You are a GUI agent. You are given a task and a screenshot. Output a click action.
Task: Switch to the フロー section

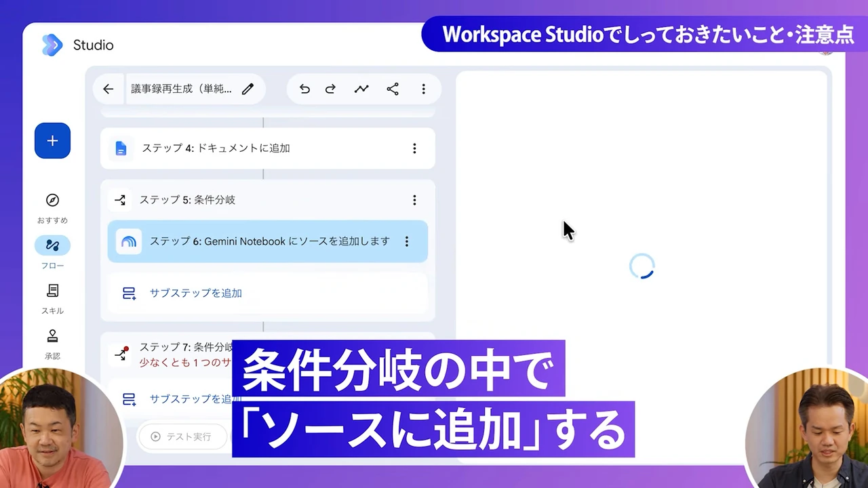click(52, 253)
